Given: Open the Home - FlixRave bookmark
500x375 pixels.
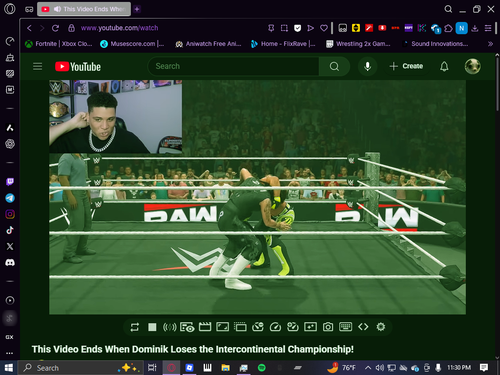Looking at the screenshot, I should pos(283,44).
